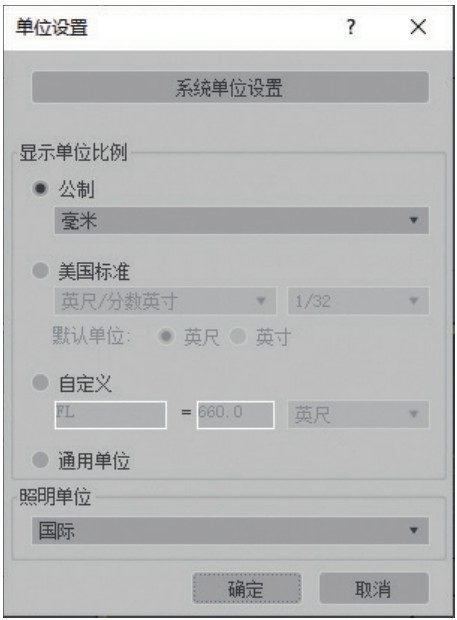Click the 660.0 value input field
Image resolution: width=457 pixels, height=620 pixels.
[x=236, y=415]
